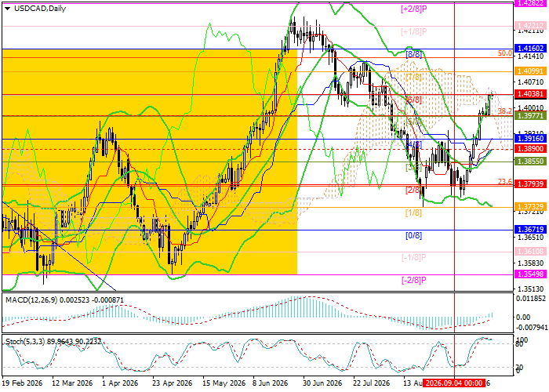Select the [6/8] Murrey level label

click(414, 100)
